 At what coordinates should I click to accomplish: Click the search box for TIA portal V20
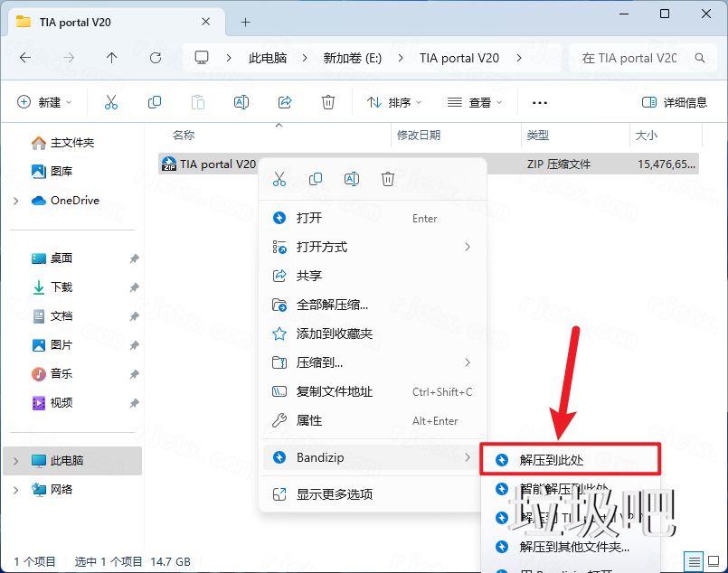click(633, 57)
